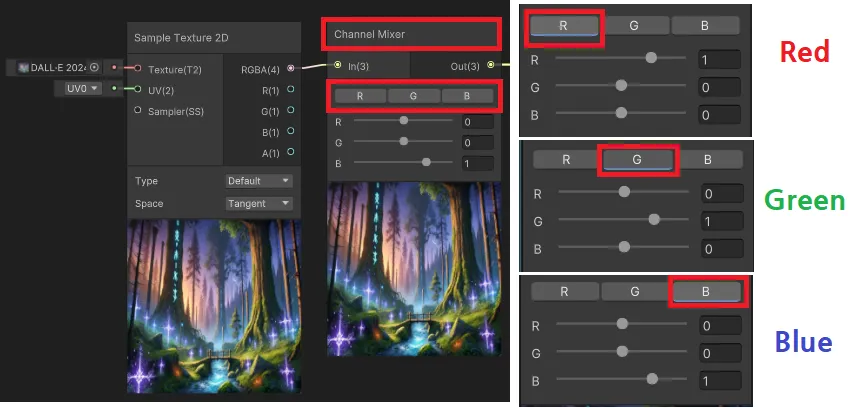Select the B tab in the Blue panel
Image resolution: width=856 pixels, height=408 pixels.
[706, 292]
